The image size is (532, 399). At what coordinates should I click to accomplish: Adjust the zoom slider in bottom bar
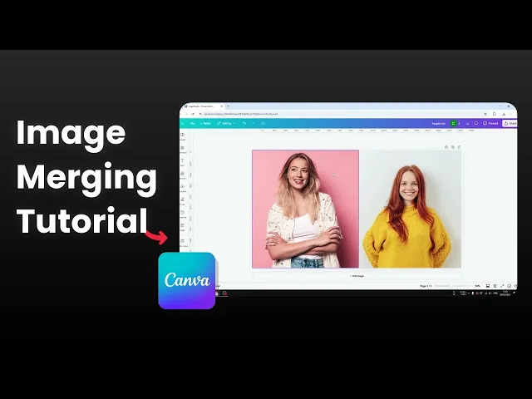click(453, 286)
